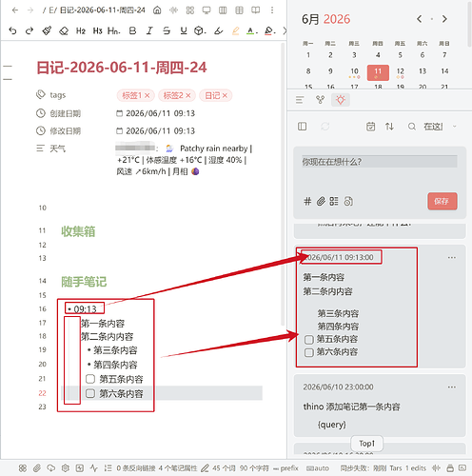
Task: Switch to the lightbulb Thino tab
Action: (341, 100)
